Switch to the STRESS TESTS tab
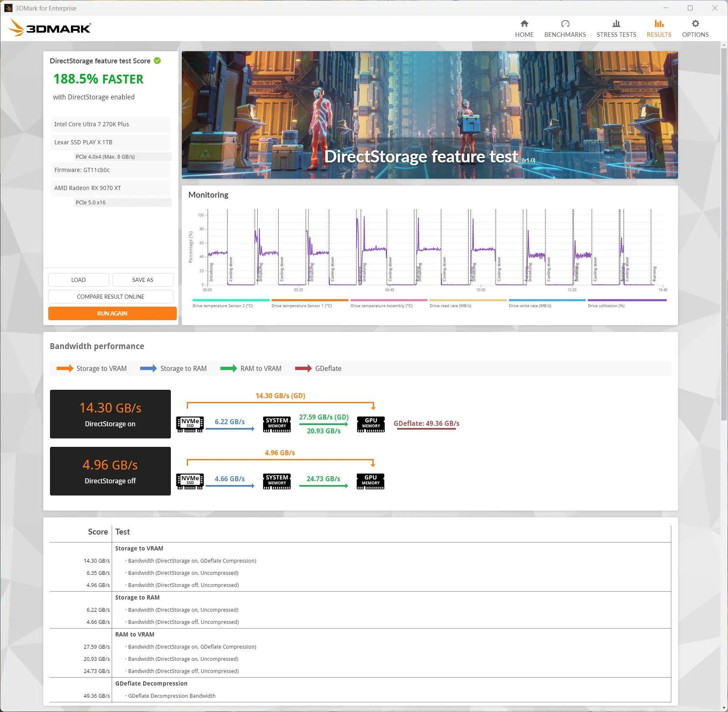 pos(616,35)
